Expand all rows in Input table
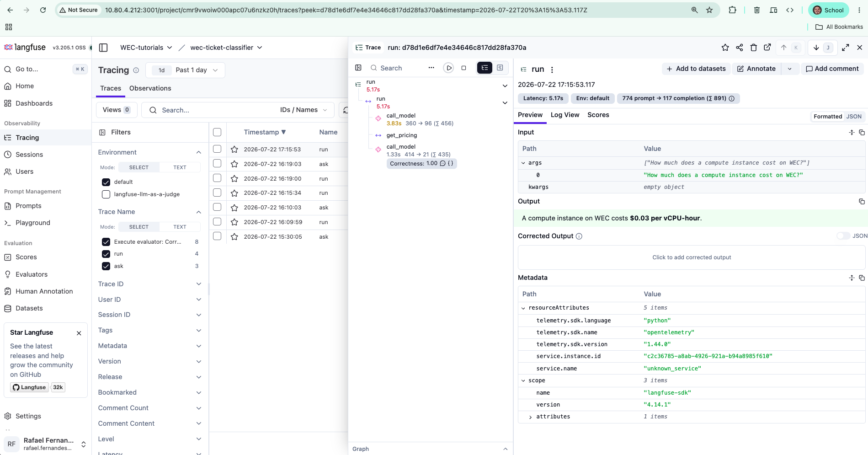This screenshot has width=868, height=455. point(852,132)
